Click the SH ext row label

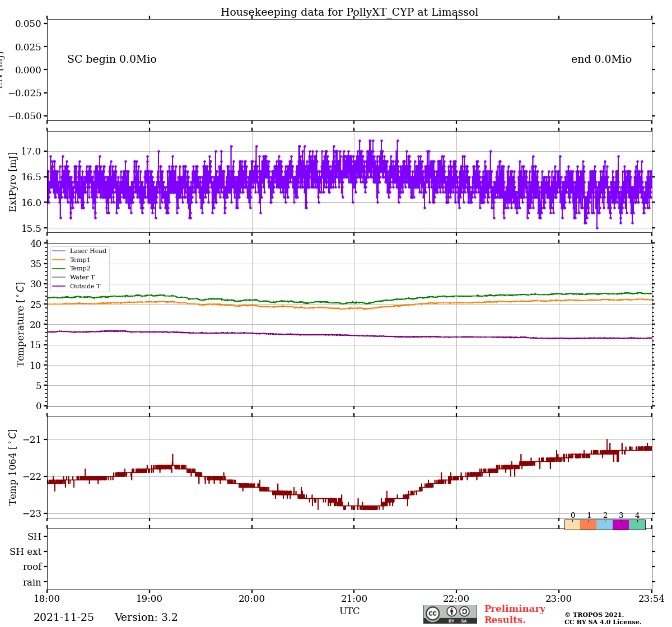pos(26,552)
